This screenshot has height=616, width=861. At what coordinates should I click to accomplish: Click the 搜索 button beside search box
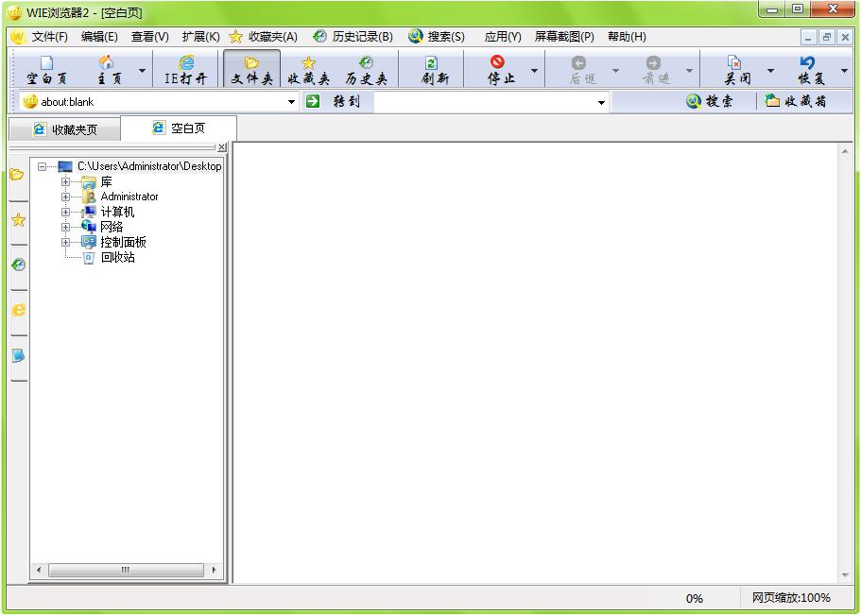point(709,101)
